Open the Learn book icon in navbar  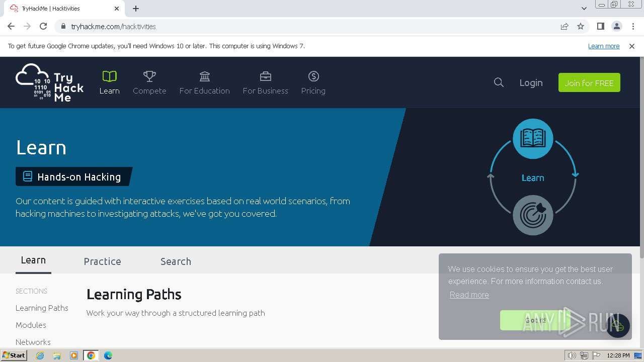(109, 76)
